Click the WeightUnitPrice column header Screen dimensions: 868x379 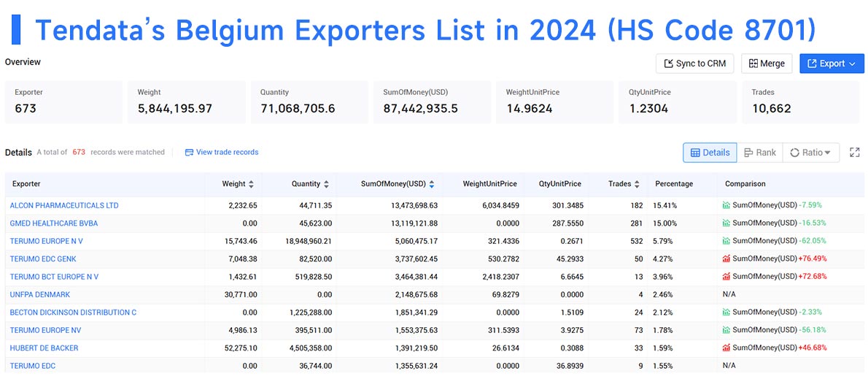(490, 184)
